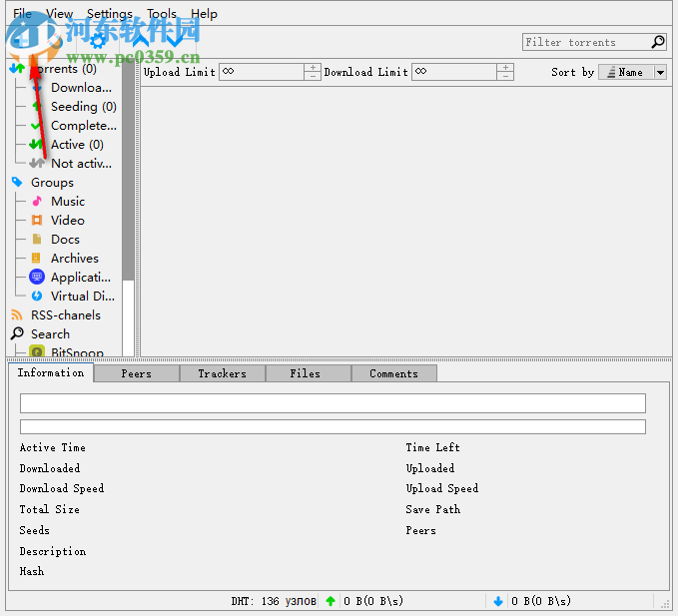Switch to the Comments tab
The image size is (678, 616).
[393, 373]
